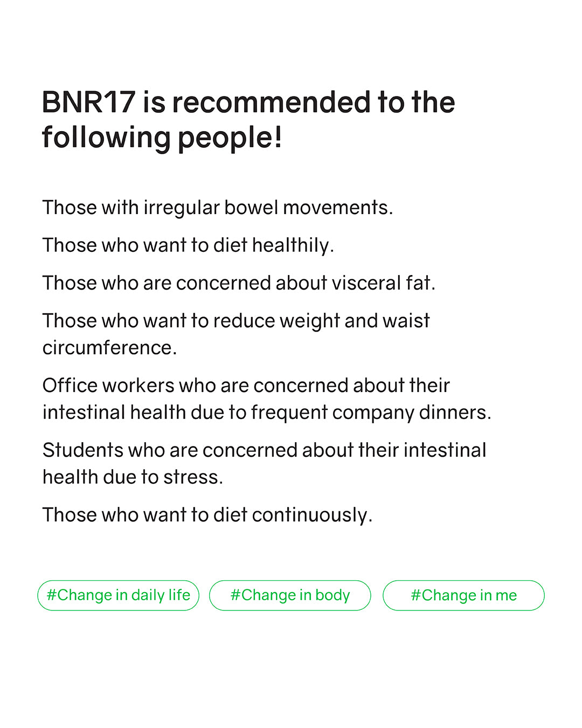
Task: Click the words Office workers
Action: [x=108, y=386]
